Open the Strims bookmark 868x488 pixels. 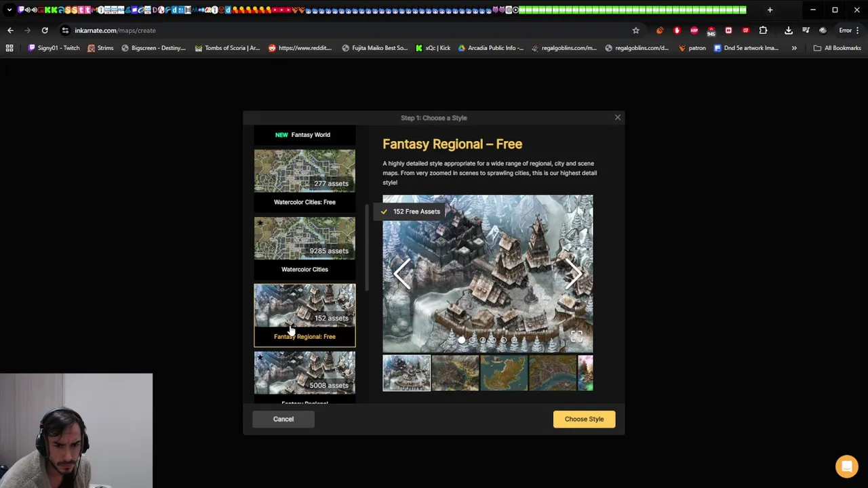pyautogui.click(x=100, y=48)
